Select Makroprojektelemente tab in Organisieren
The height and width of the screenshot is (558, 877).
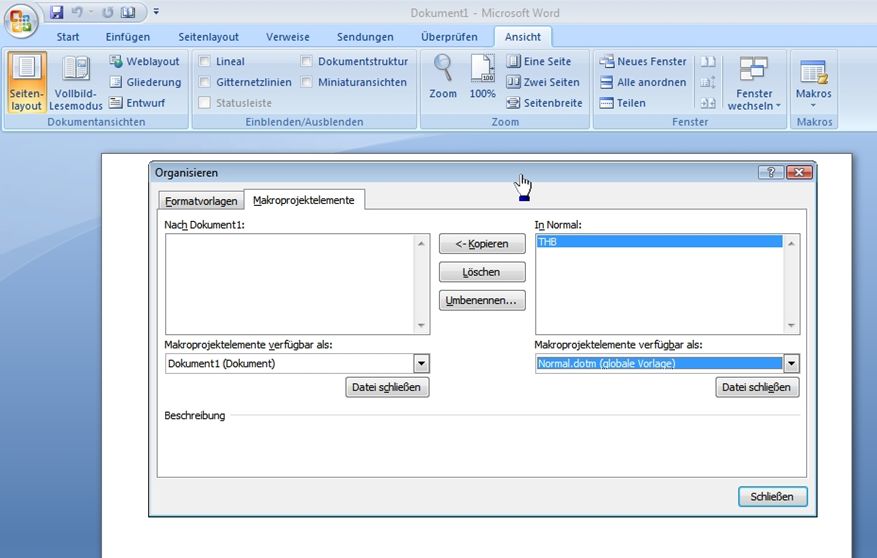[304, 200]
